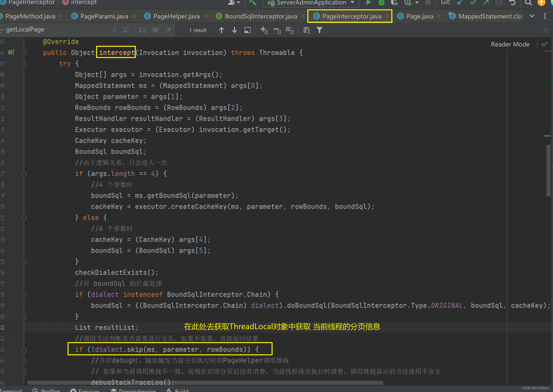Click Git update project arrow

click(x=459, y=2)
